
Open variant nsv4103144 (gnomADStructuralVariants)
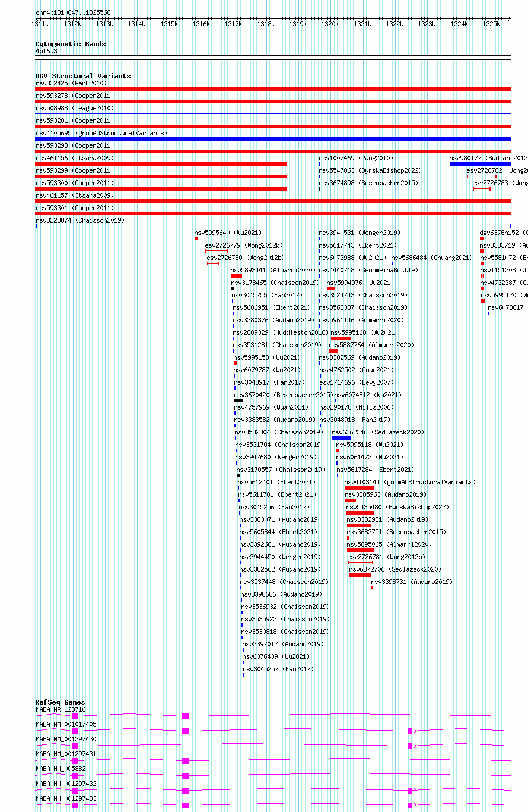[410, 482]
